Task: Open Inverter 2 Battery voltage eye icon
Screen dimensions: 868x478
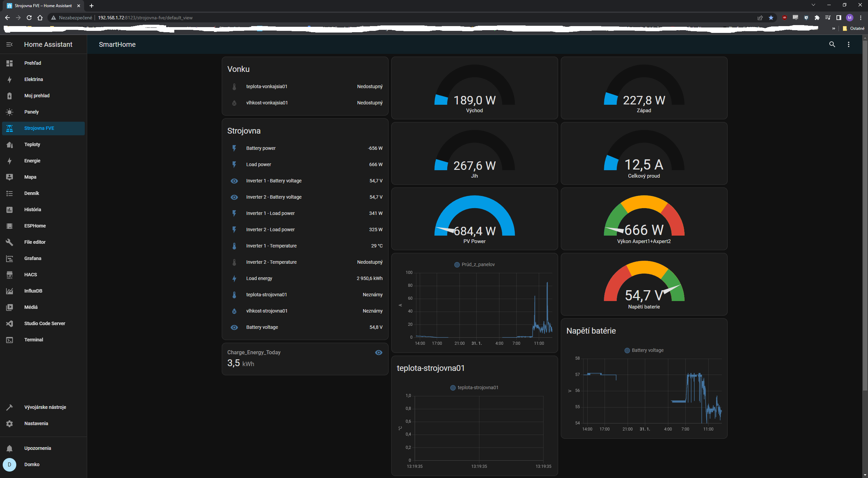Action: tap(234, 197)
